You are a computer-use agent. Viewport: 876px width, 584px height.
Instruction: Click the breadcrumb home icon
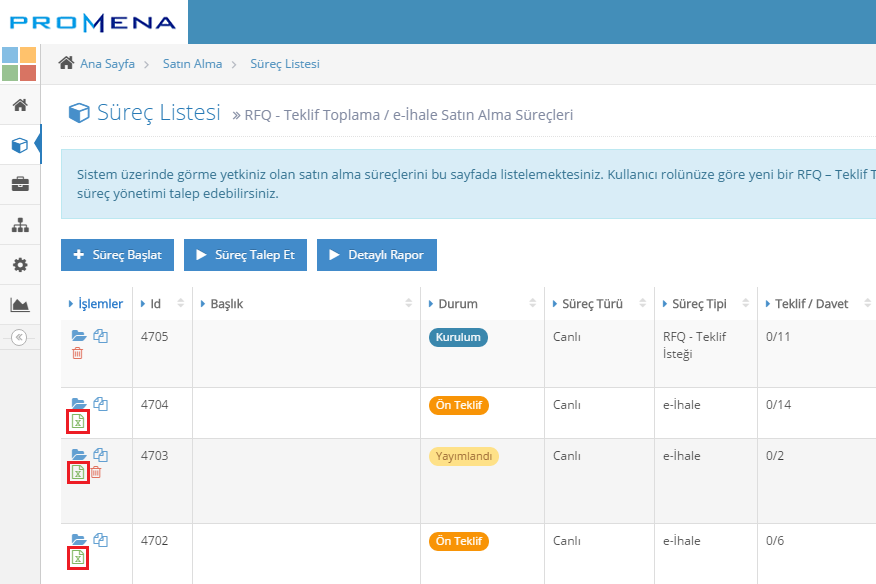[x=66, y=63]
